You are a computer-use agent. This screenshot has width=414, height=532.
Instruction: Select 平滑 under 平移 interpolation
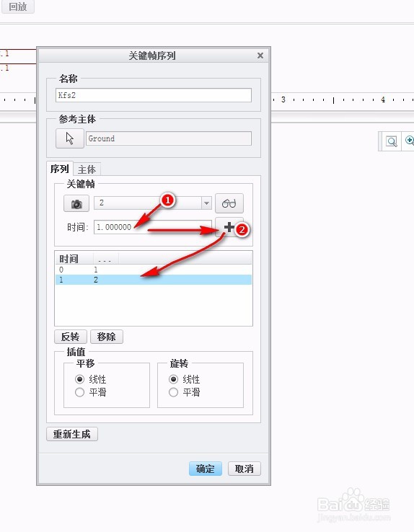80,393
